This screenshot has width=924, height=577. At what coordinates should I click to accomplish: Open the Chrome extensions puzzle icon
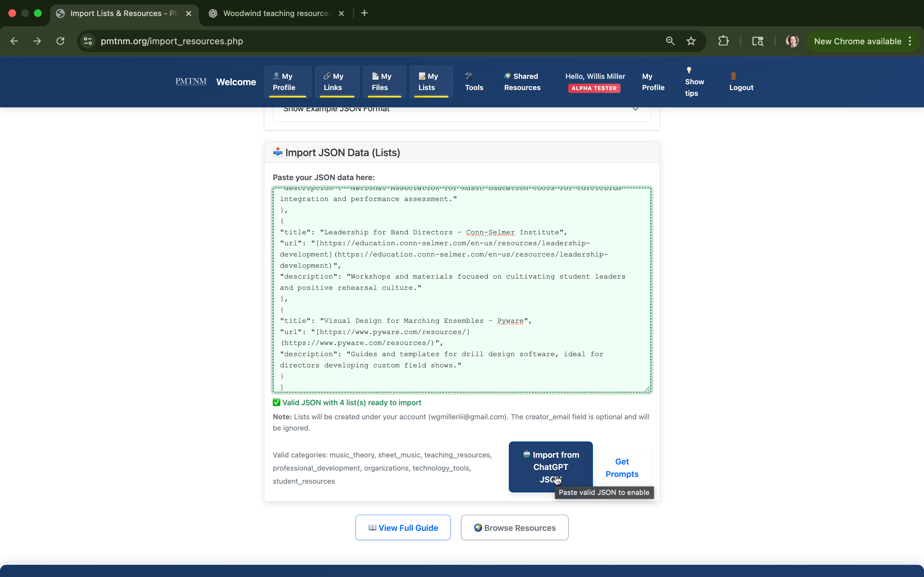point(723,41)
